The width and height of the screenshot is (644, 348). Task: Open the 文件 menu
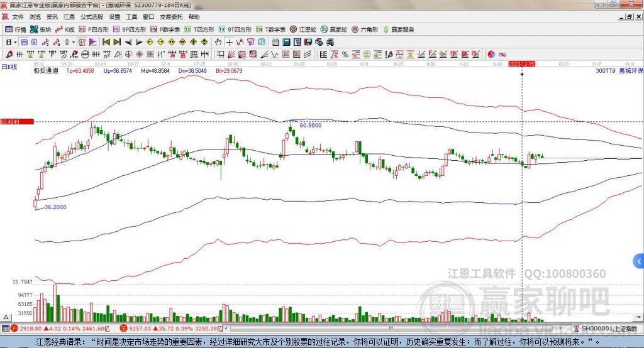coord(18,17)
